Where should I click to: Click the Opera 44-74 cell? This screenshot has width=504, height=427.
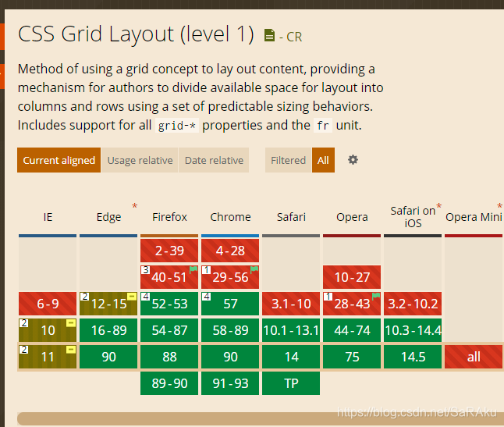352,330
